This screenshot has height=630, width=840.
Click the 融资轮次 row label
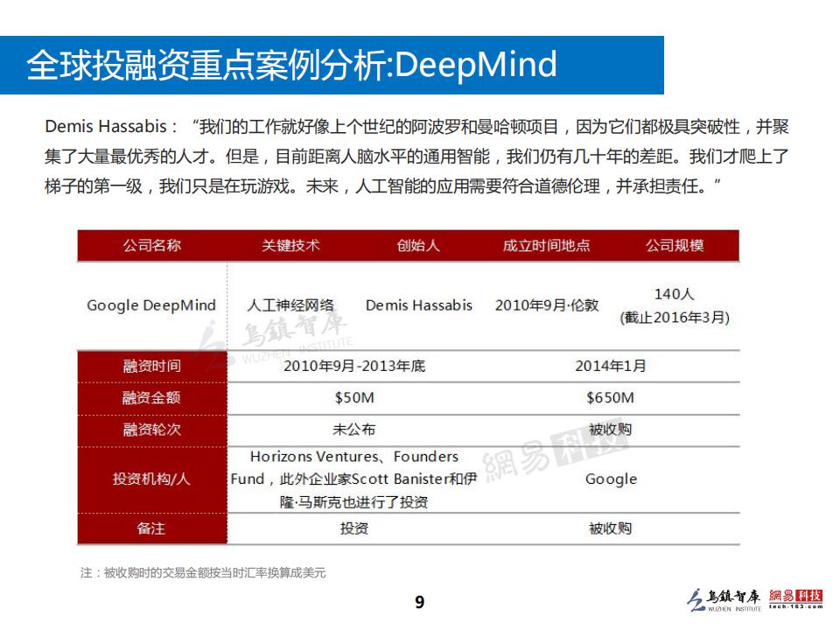[x=153, y=429]
